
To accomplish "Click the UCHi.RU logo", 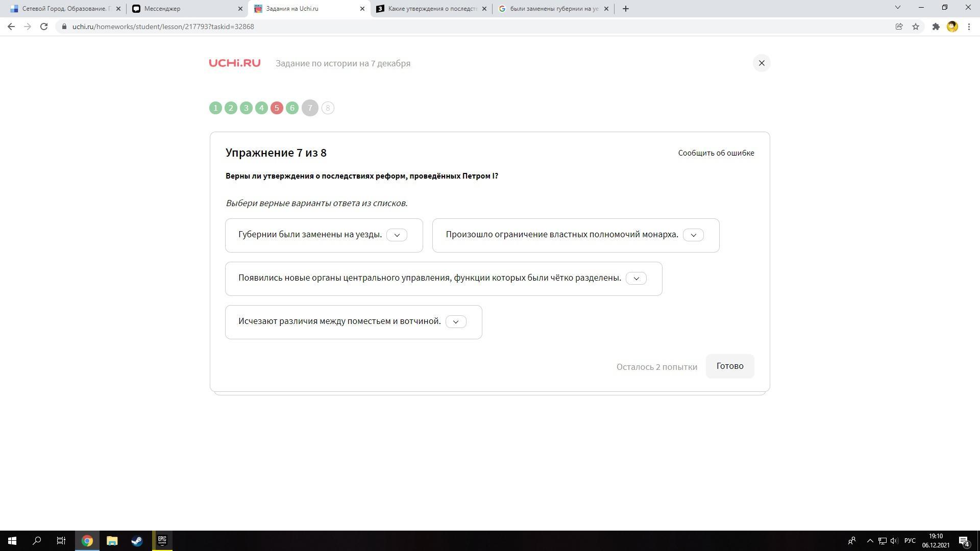I will click(235, 63).
